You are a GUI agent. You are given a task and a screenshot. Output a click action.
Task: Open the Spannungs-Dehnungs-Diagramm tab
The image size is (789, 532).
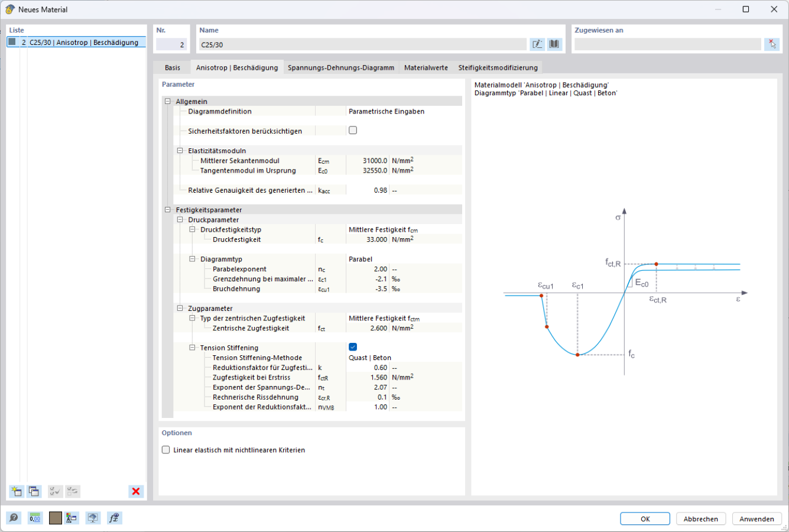coord(341,67)
